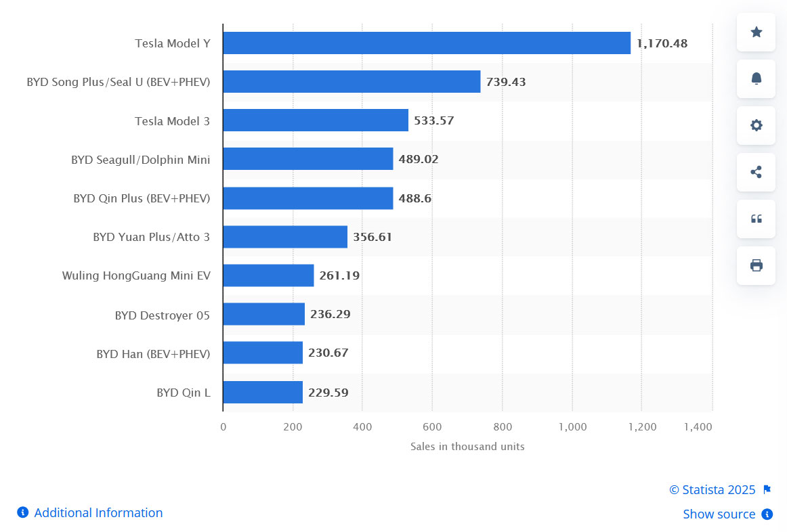Click the 0 axis tick label
This screenshot has width=787, height=532.
[224, 427]
